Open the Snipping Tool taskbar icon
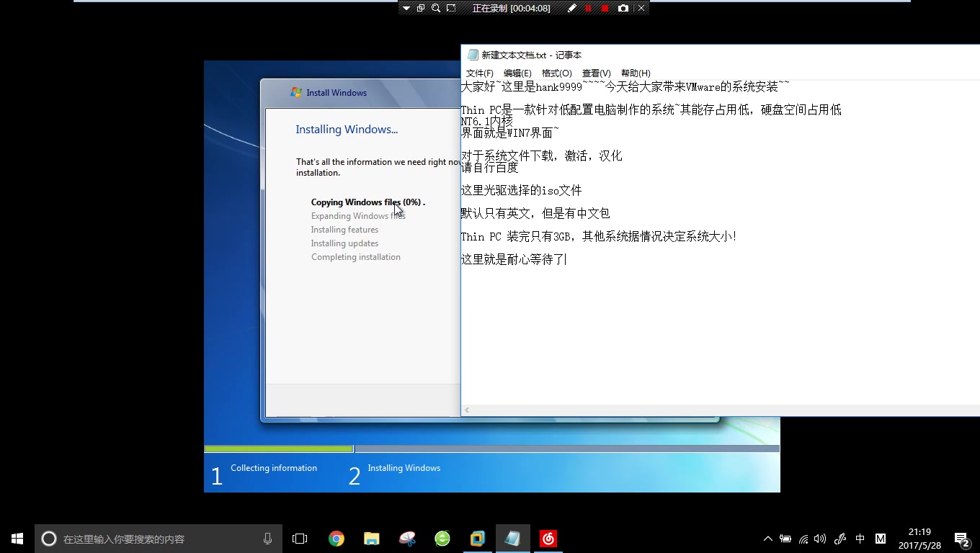This screenshot has width=980, height=553. point(407,539)
